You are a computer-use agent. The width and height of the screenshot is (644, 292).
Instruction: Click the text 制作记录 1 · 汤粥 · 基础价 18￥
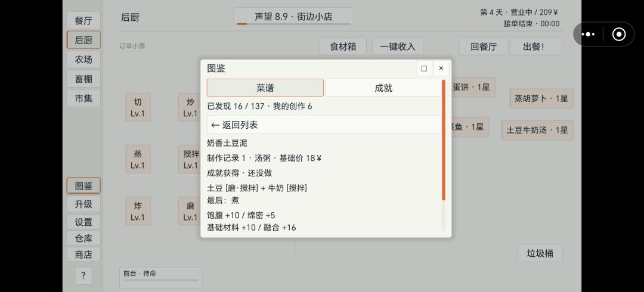[264, 158]
